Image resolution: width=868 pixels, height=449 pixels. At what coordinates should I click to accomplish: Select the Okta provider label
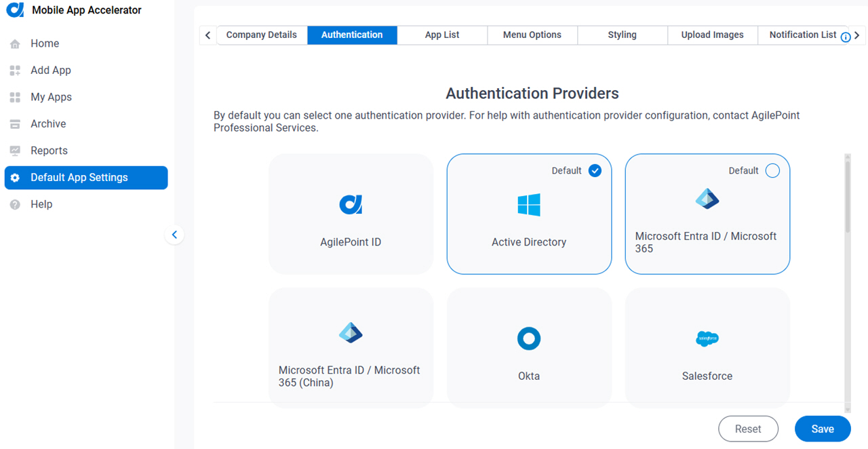coord(529,376)
